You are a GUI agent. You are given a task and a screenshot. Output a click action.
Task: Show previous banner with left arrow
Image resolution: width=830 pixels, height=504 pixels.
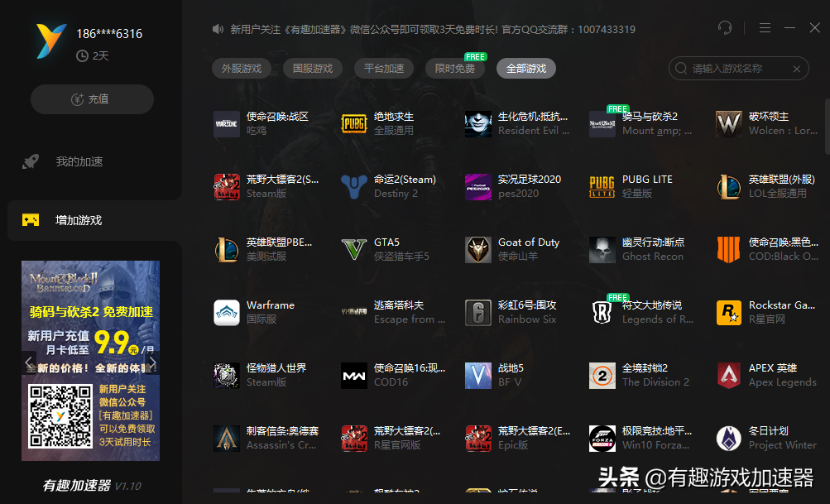pyautogui.click(x=29, y=362)
